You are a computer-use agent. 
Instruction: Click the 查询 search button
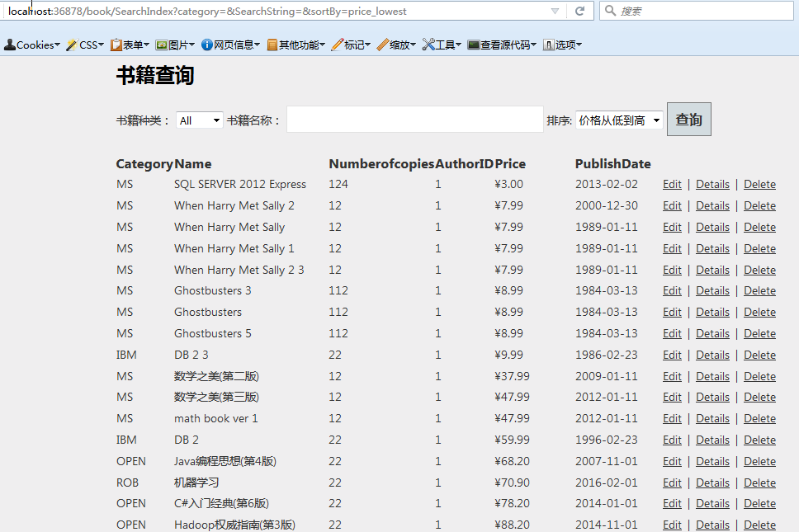(x=689, y=120)
